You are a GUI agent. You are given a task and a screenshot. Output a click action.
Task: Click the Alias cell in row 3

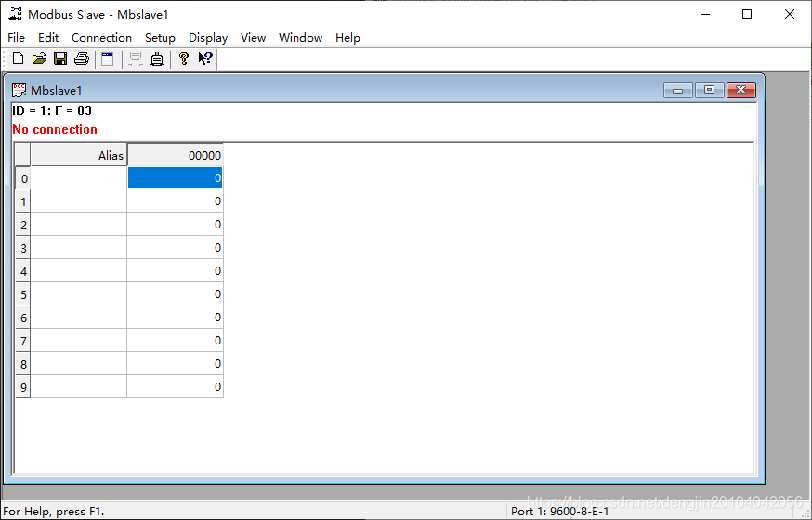pyautogui.click(x=79, y=247)
